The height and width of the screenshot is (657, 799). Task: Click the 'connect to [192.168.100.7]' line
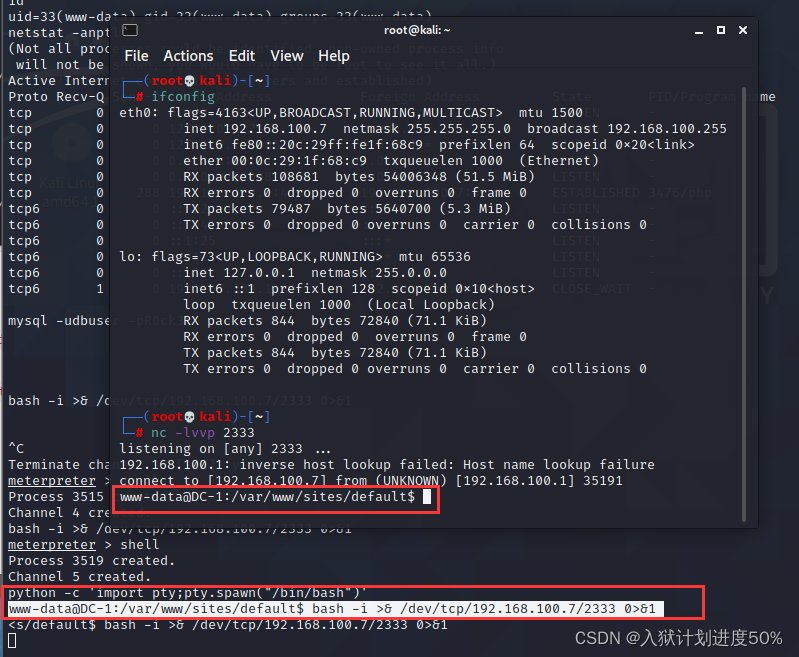point(370,481)
